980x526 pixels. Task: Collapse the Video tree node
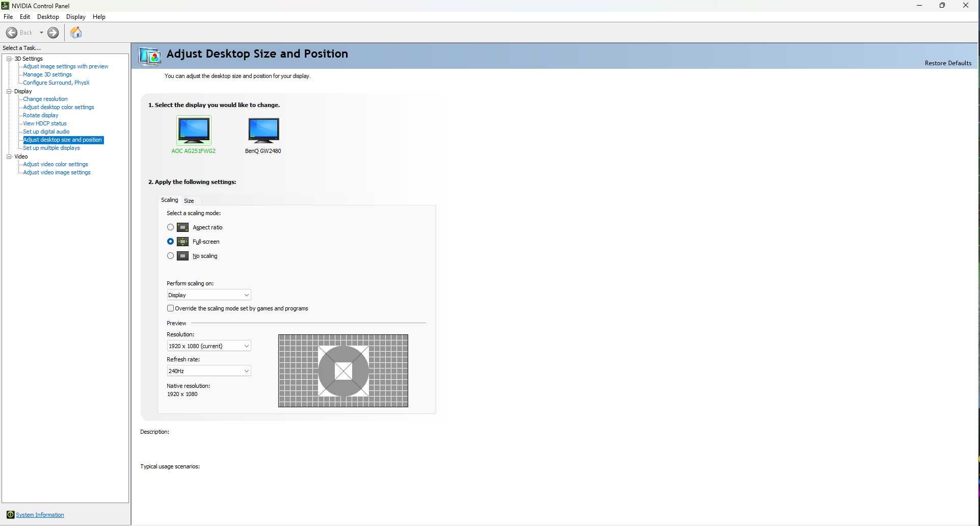(x=9, y=156)
